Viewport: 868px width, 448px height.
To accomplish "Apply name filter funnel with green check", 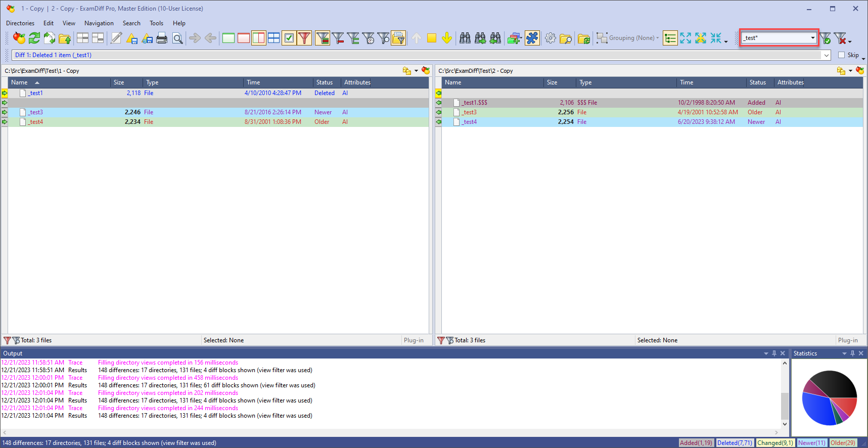I will pos(825,38).
